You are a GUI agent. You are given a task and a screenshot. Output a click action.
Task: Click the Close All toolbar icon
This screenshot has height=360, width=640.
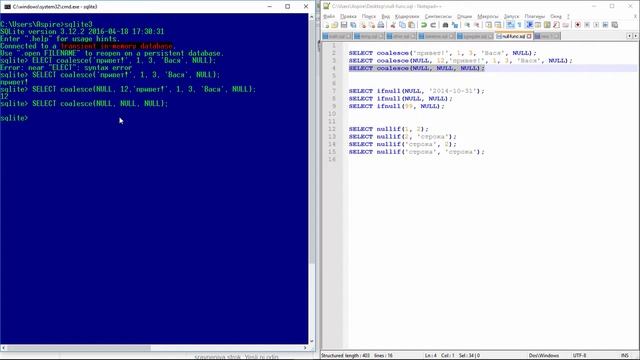click(373, 25)
